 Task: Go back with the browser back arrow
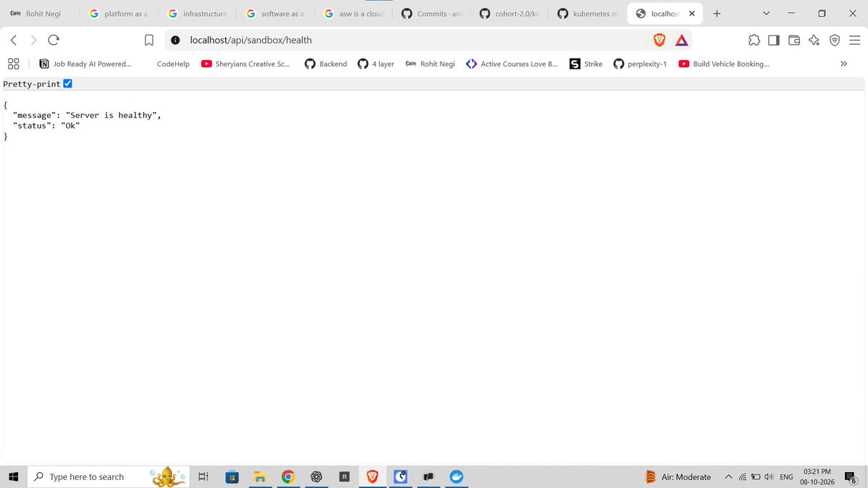click(14, 40)
